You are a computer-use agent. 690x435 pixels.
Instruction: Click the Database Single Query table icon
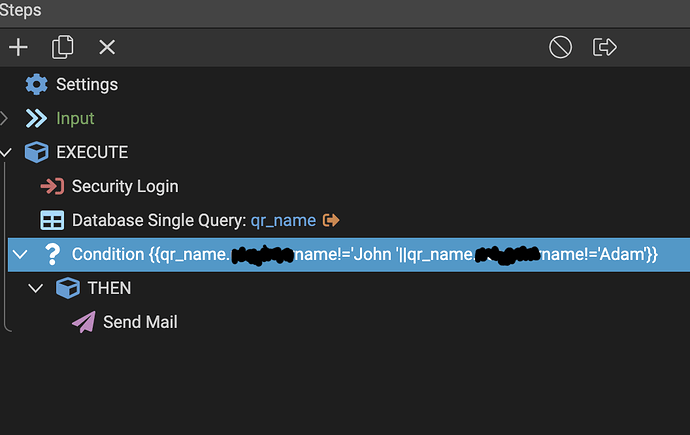(x=52, y=220)
